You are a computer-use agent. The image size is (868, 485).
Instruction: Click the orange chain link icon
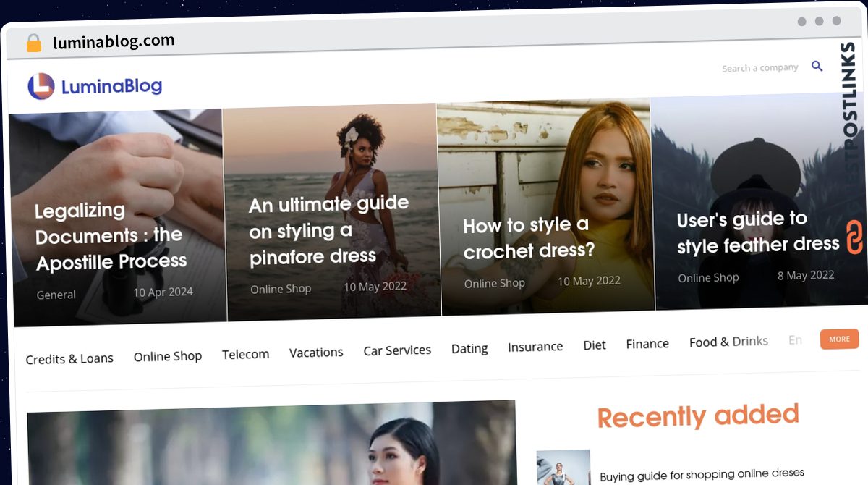click(854, 237)
